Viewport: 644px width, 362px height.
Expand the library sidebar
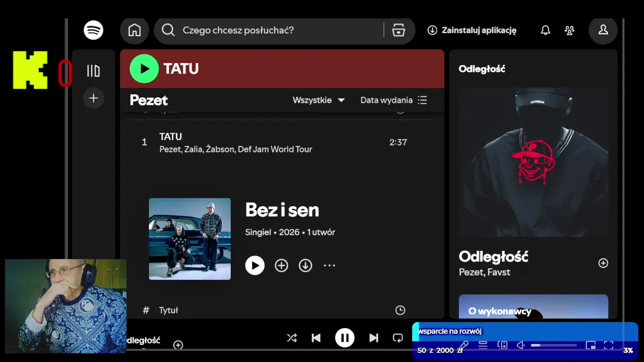click(x=94, y=71)
